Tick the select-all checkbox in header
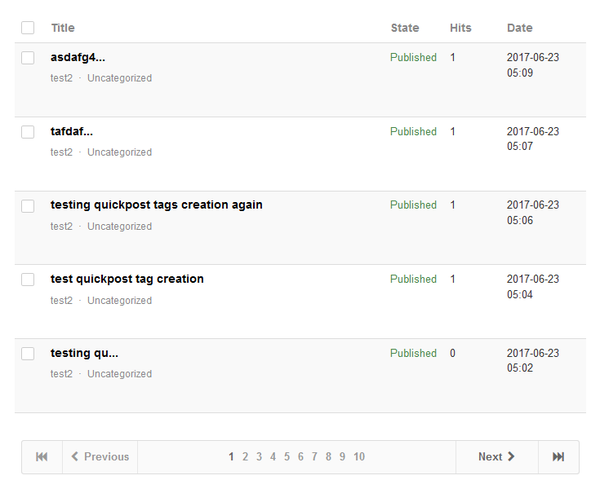Screen dimensions: 600x480 click(x=28, y=28)
